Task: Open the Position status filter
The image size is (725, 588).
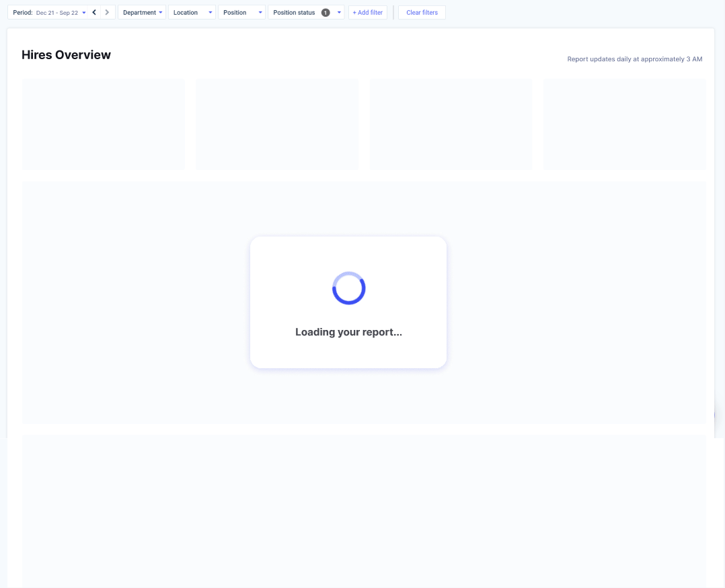Action: pyautogui.click(x=295, y=13)
